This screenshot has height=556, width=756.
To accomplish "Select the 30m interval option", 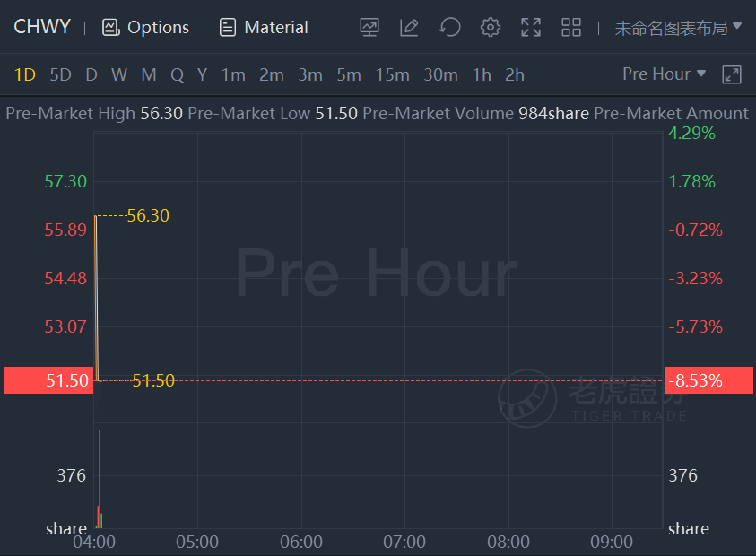I will (440, 74).
